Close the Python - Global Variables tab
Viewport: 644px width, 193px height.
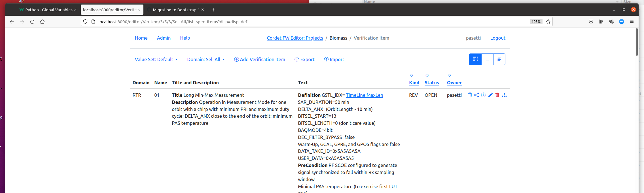pos(75,10)
